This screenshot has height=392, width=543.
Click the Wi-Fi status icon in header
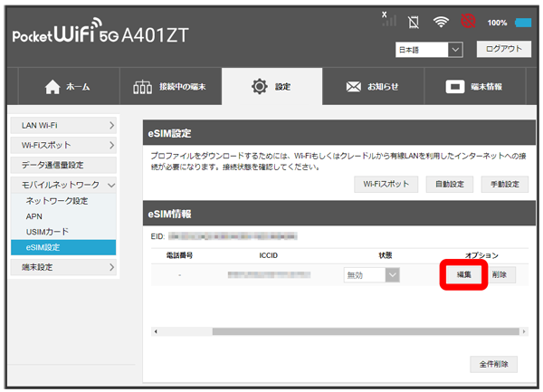click(443, 21)
